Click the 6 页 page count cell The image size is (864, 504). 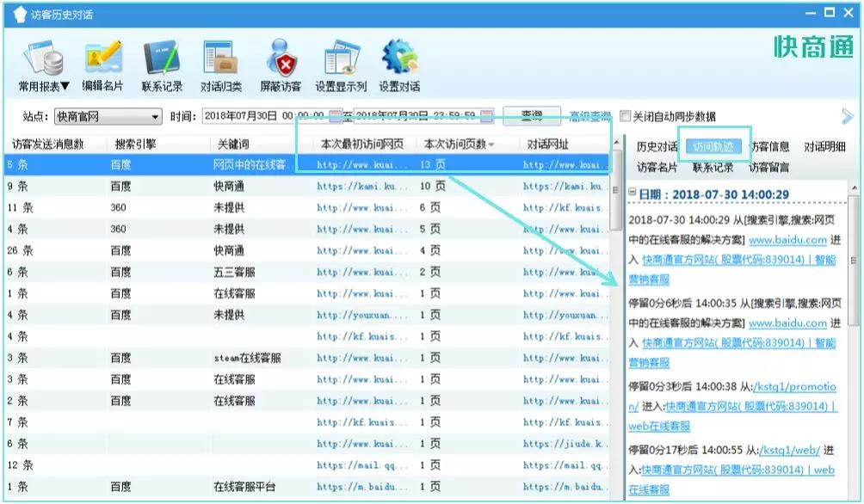tap(430, 207)
